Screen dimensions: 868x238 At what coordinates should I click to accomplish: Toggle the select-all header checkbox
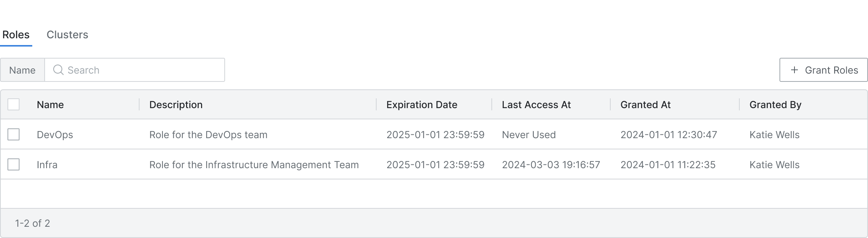coord(14,104)
